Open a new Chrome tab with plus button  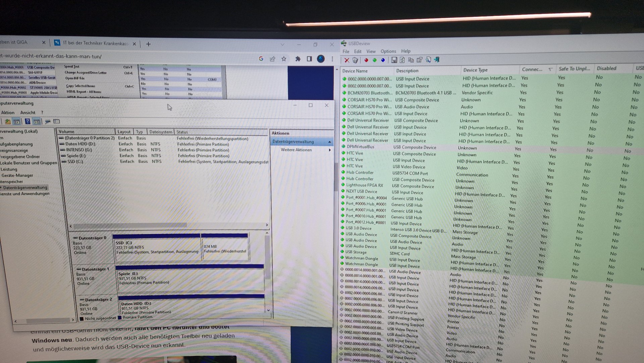pyautogui.click(x=148, y=44)
